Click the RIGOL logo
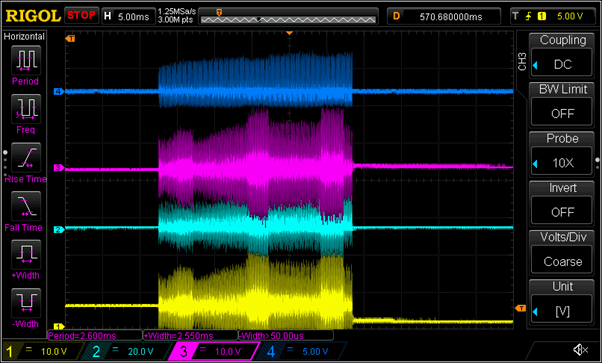Image resolution: width=602 pixels, height=363 pixels. [33, 16]
